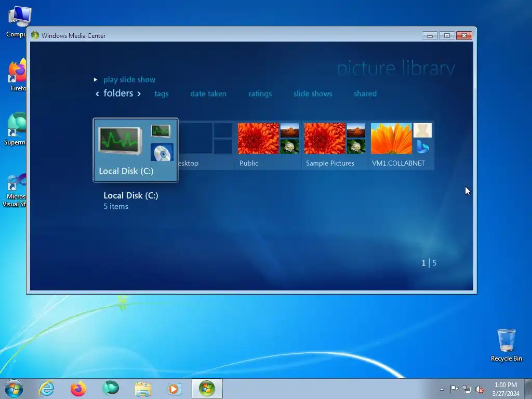Click the Local Disk (C:) label below the tiles
The width and height of the screenshot is (532, 399).
point(130,195)
